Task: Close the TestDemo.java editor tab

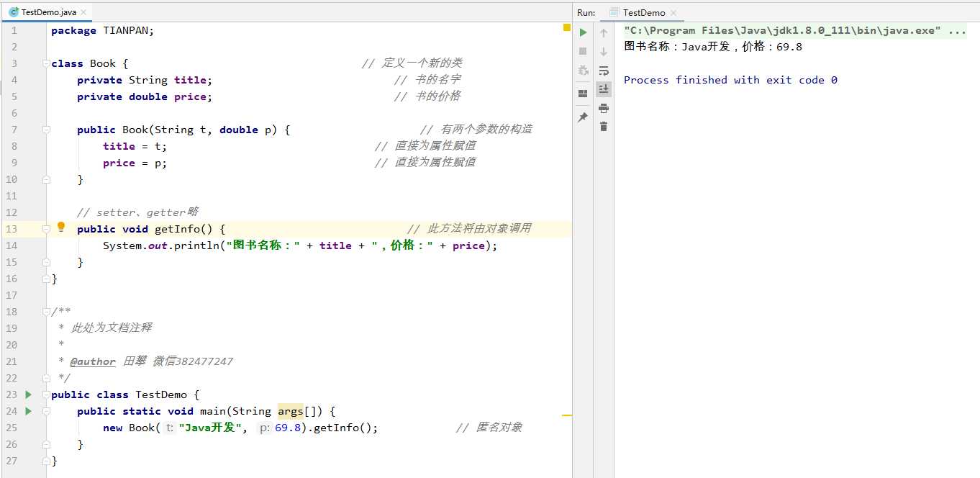Action: [83, 13]
